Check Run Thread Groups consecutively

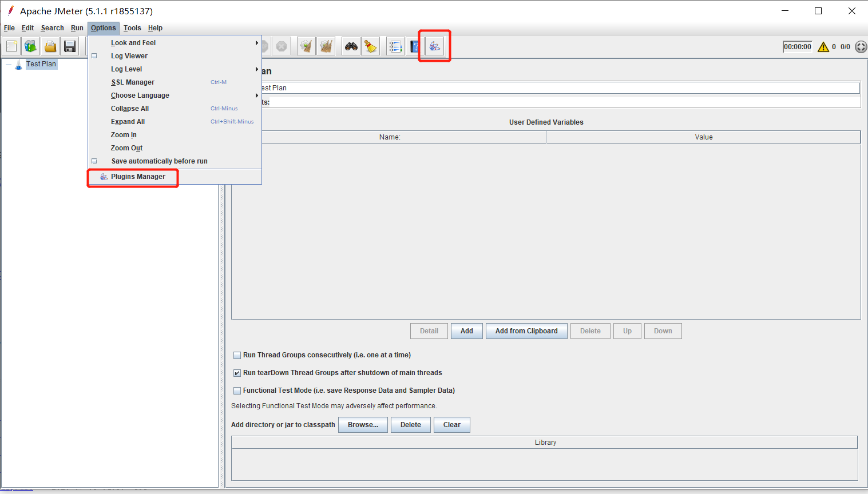click(237, 356)
